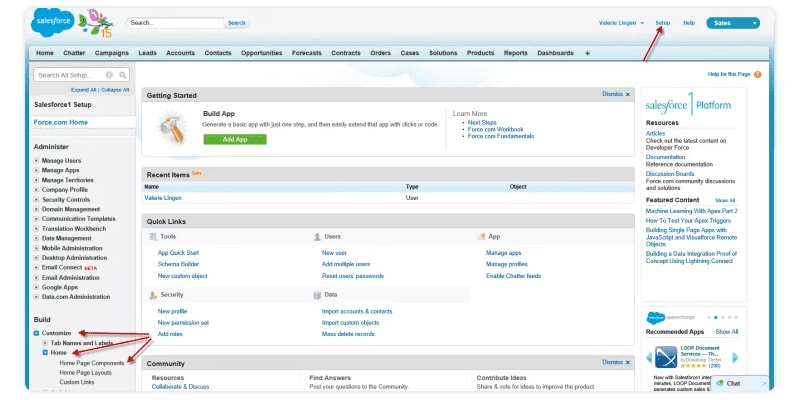Click New permission set link

183,323
